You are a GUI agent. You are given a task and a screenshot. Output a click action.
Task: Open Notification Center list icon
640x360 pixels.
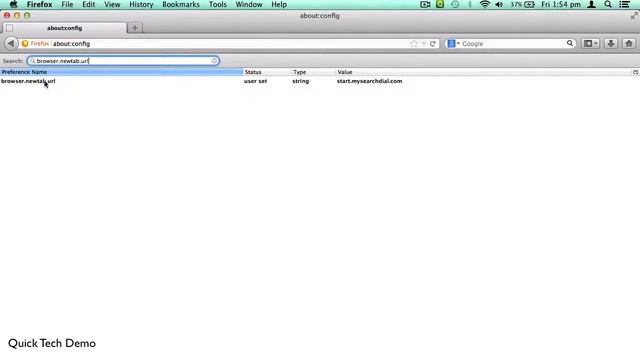(x=624, y=4)
